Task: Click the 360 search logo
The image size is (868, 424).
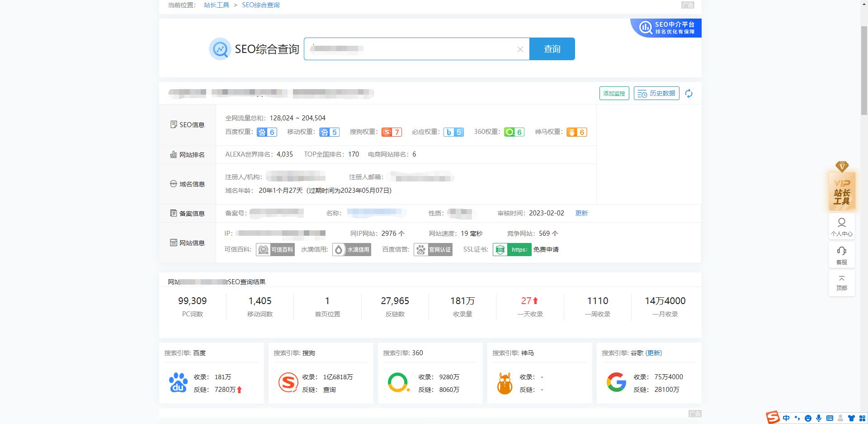Action: (398, 383)
